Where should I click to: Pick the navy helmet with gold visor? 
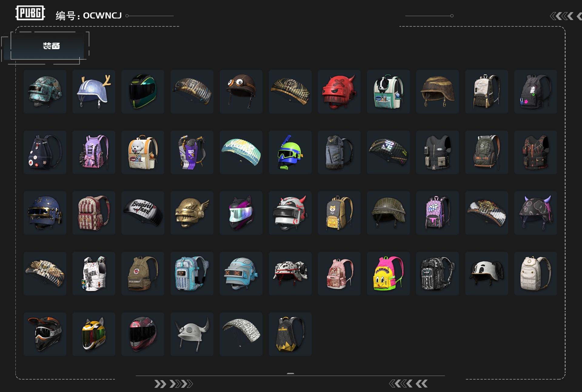[45, 213]
